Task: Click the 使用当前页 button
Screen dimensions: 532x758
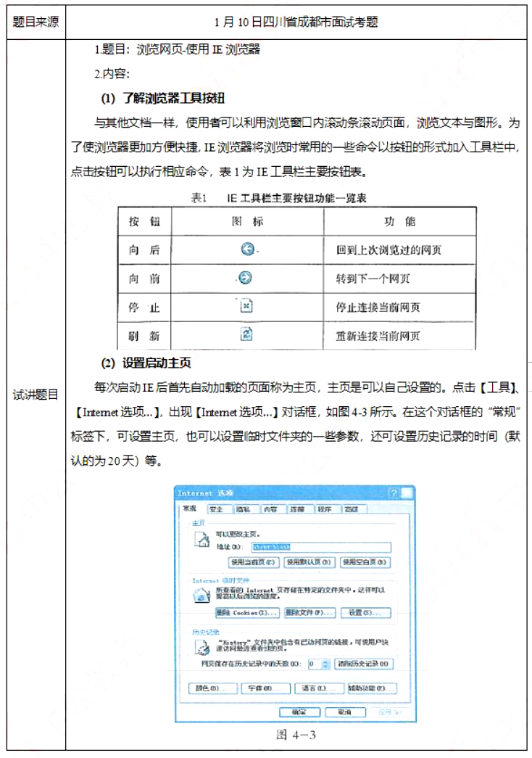Action: pyautogui.click(x=253, y=562)
